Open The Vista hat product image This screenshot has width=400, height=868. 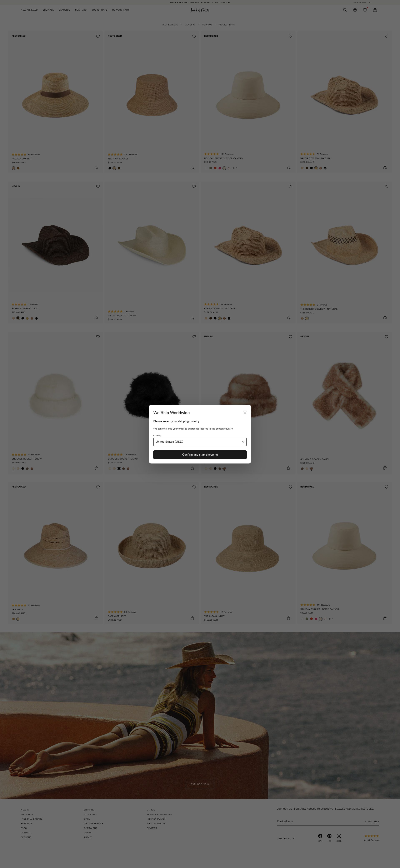coord(56,546)
